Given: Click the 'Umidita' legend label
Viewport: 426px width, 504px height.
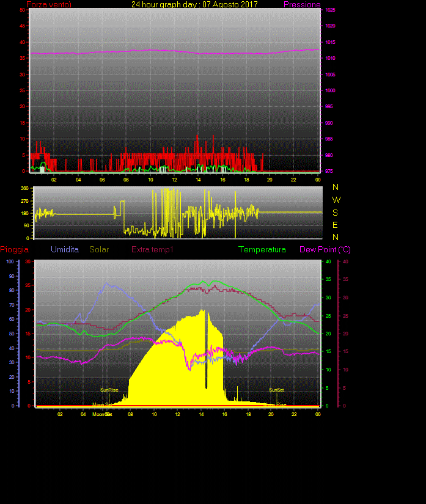Looking at the screenshot, I should (65, 249).
